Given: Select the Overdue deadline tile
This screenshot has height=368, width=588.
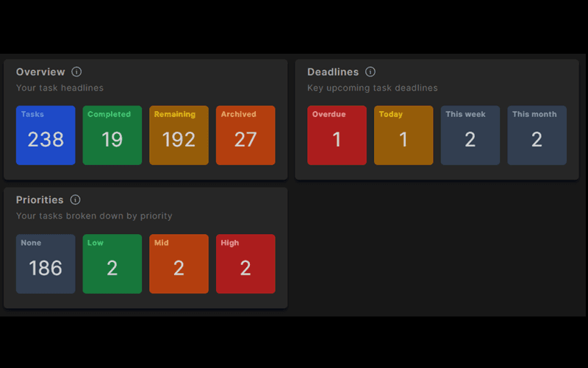Looking at the screenshot, I should coord(337,135).
